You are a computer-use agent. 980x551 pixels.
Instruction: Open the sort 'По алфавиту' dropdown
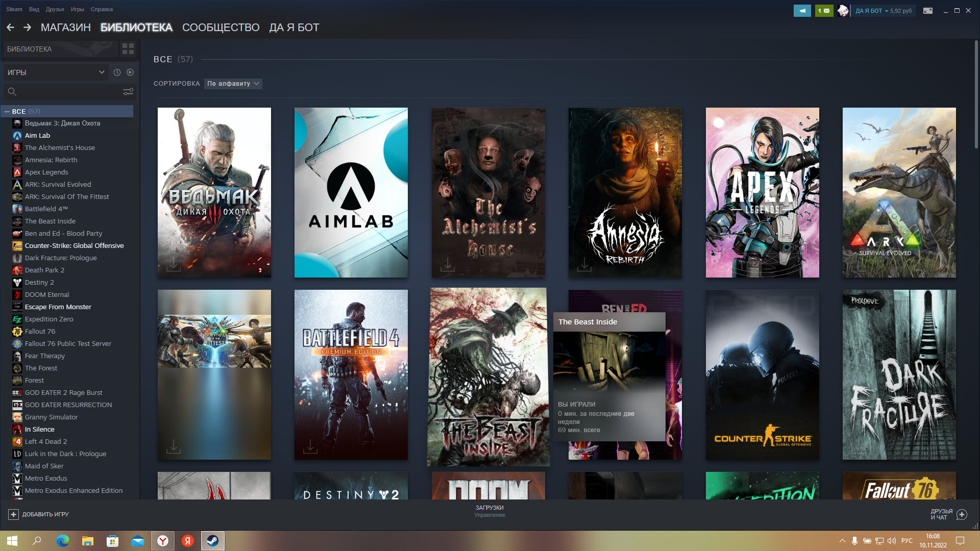pos(233,84)
